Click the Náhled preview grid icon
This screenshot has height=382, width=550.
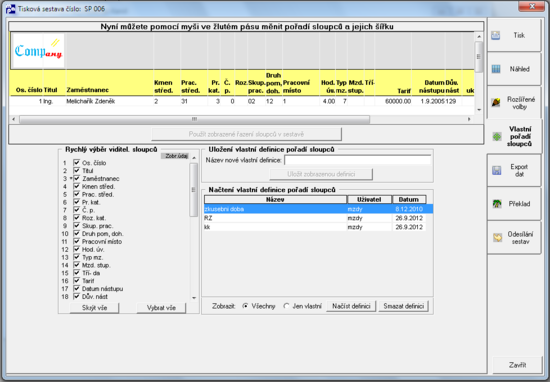[x=496, y=69]
